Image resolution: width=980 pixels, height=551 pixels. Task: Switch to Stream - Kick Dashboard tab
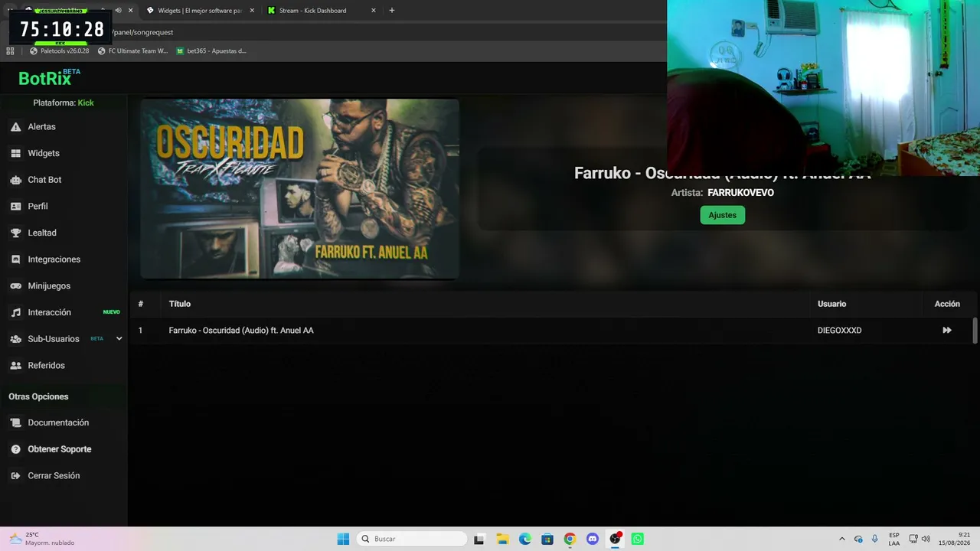(312, 11)
